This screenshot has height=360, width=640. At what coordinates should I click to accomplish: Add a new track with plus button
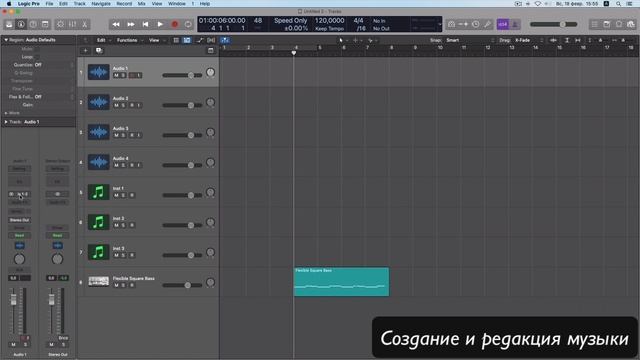(x=85, y=51)
